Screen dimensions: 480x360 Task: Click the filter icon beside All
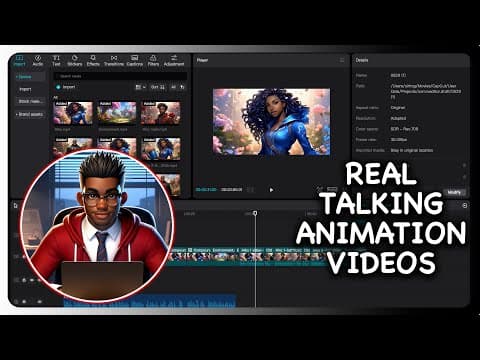[182, 87]
